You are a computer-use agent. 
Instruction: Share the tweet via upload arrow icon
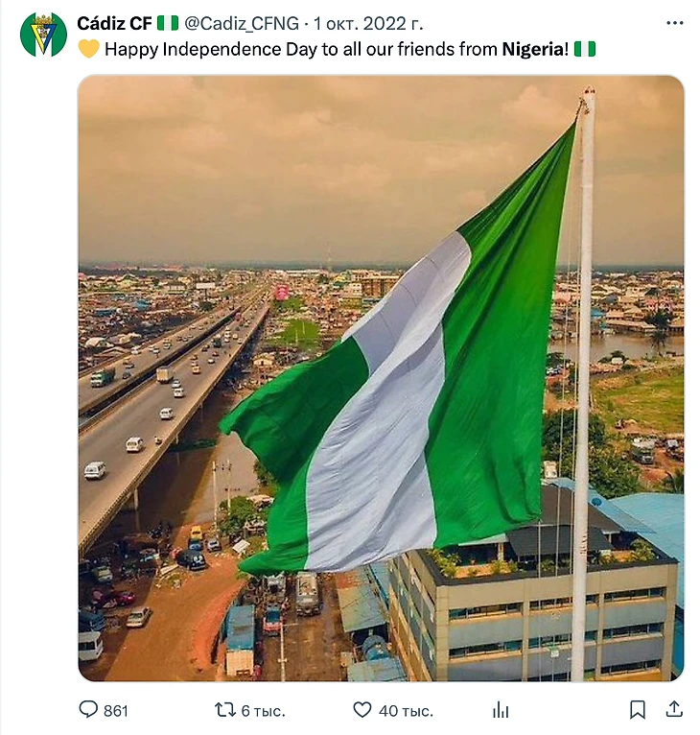coord(674,710)
